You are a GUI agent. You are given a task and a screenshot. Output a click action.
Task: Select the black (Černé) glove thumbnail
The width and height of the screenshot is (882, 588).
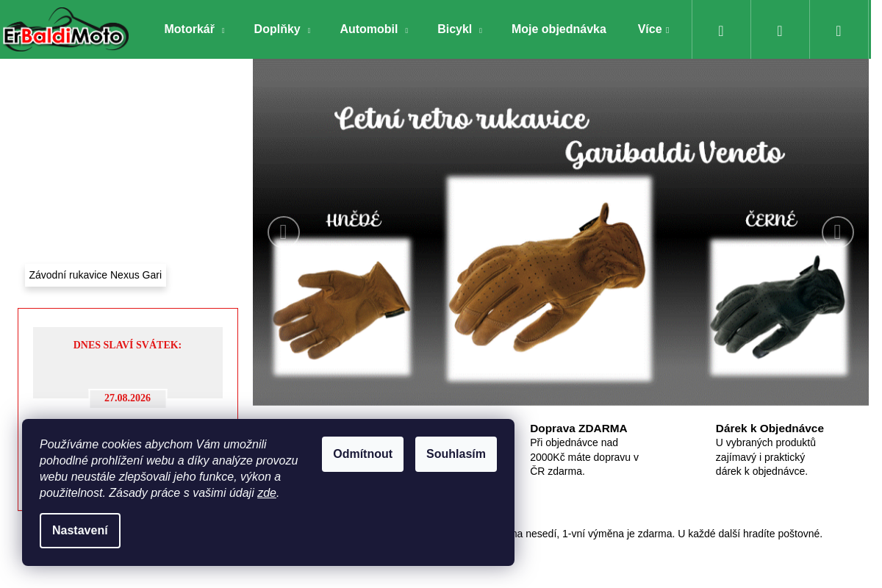[778, 306]
